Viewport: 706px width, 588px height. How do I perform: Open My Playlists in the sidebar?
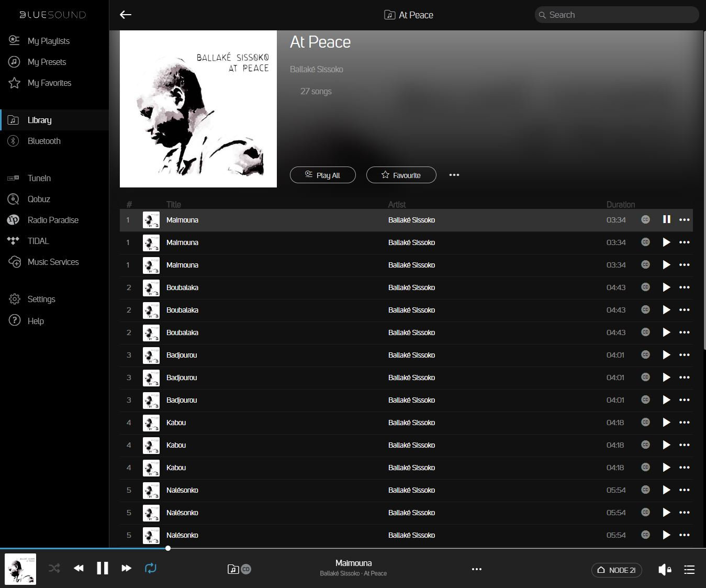[48, 41]
